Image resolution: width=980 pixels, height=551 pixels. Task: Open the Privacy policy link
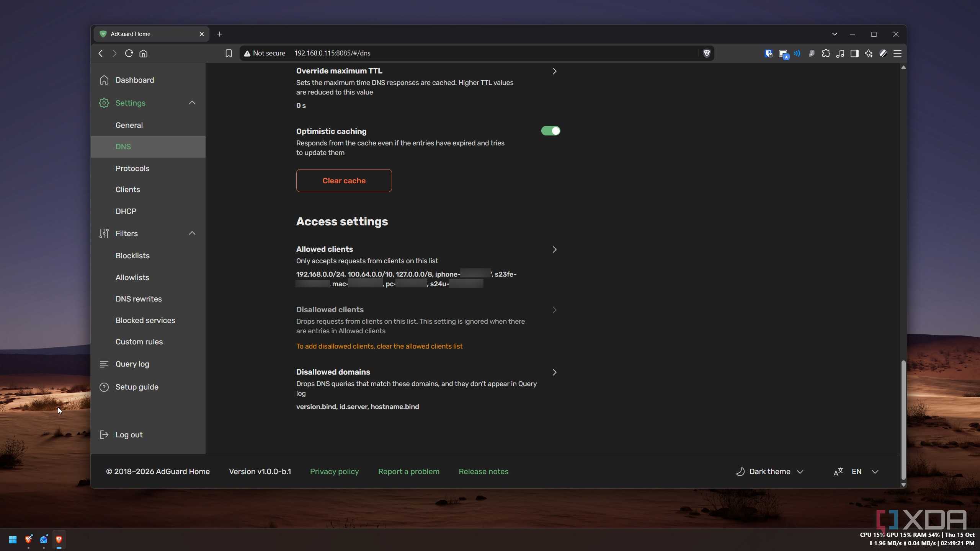[334, 471]
